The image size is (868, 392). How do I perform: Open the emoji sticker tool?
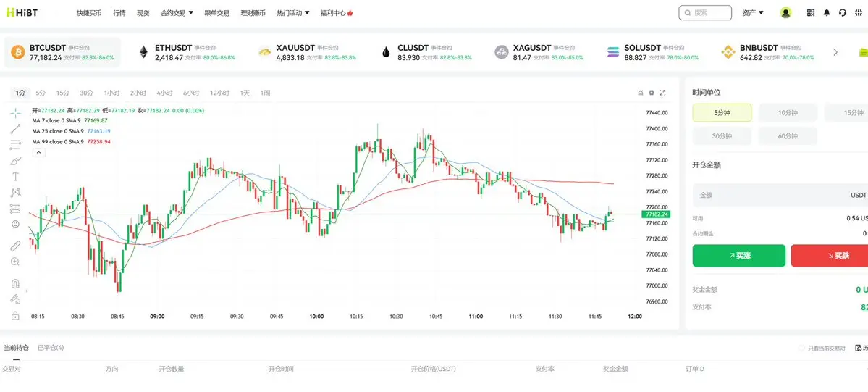click(x=15, y=225)
